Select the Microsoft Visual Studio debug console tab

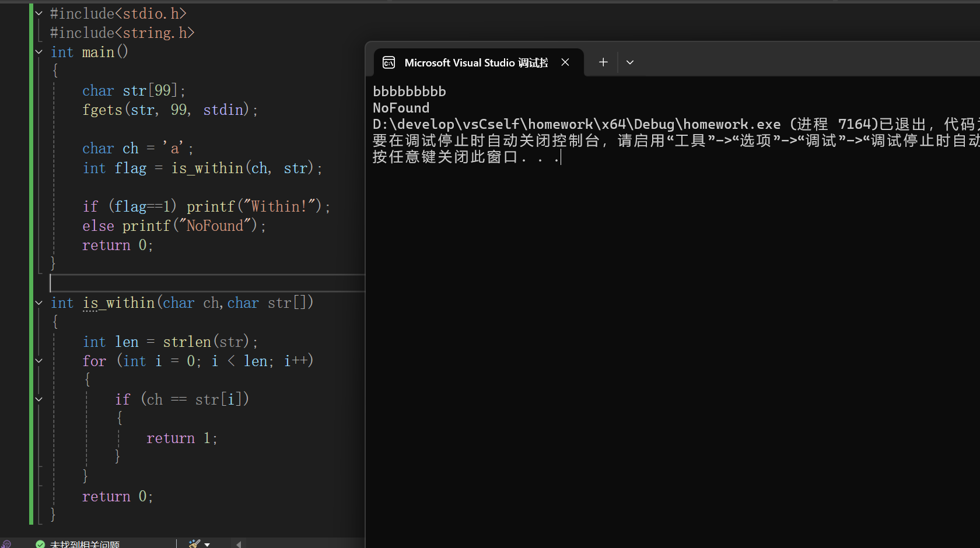tap(478, 62)
